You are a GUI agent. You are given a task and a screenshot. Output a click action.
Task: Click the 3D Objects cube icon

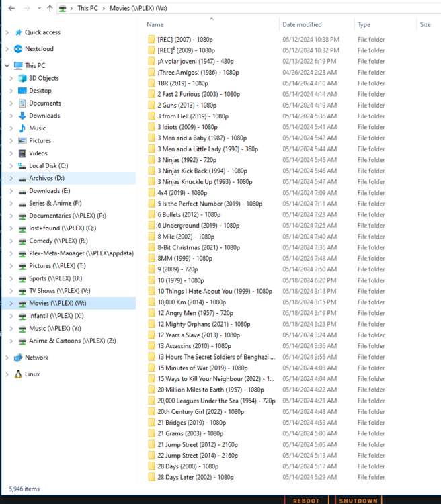click(22, 78)
